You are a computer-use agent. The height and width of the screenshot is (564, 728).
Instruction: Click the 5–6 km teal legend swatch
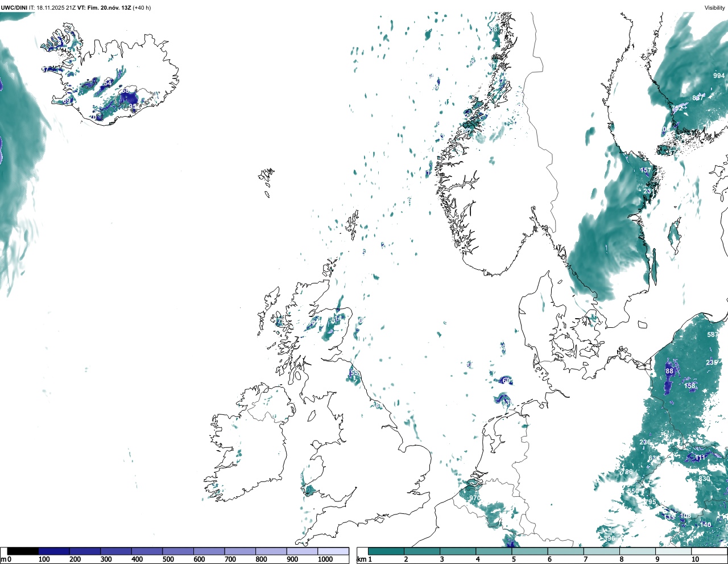530,551
